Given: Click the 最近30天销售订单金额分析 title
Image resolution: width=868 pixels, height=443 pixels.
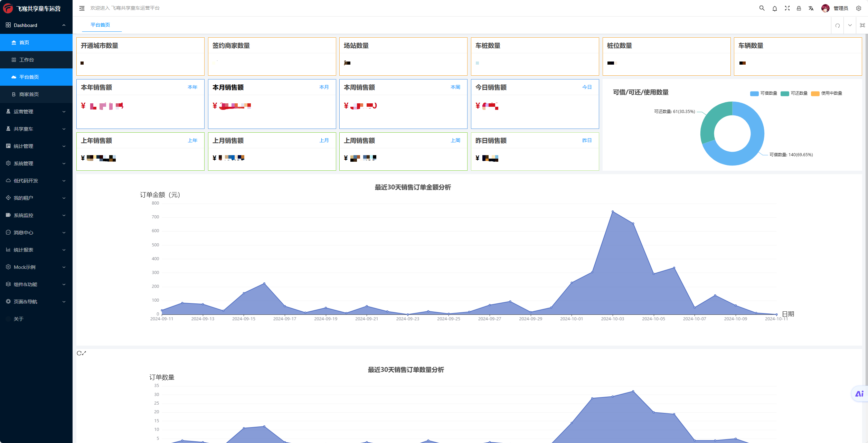Looking at the screenshot, I should tap(413, 187).
